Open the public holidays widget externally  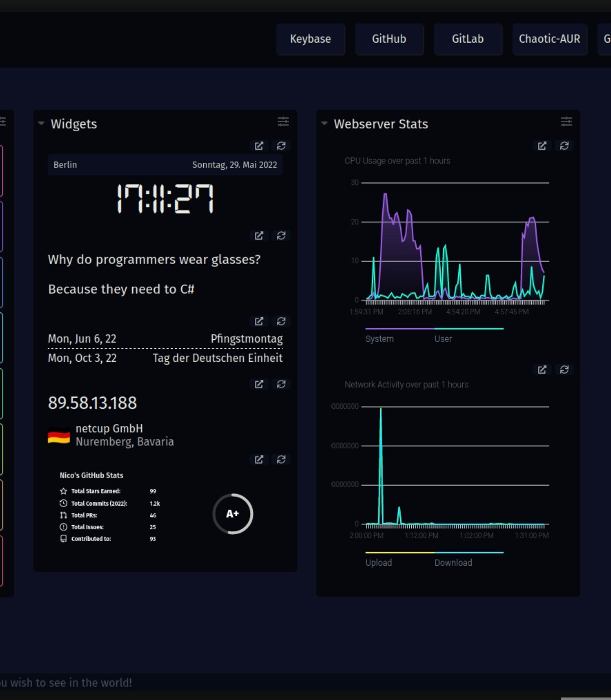tap(259, 321)
